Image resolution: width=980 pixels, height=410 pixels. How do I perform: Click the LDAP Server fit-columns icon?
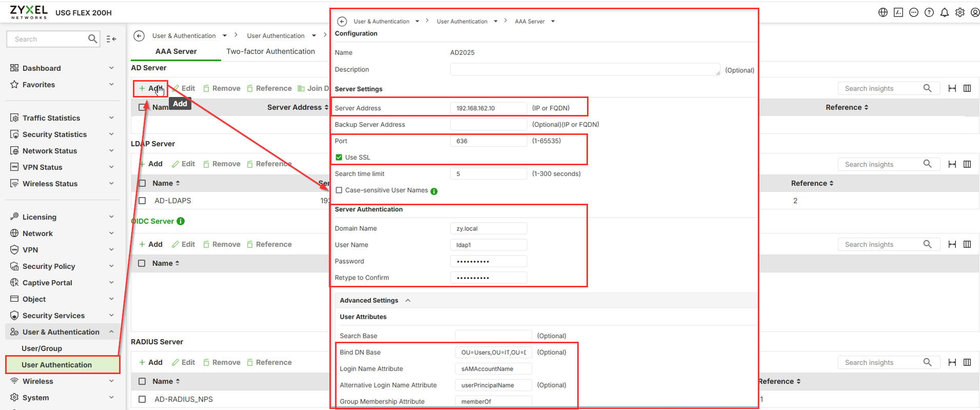[952, 164]
